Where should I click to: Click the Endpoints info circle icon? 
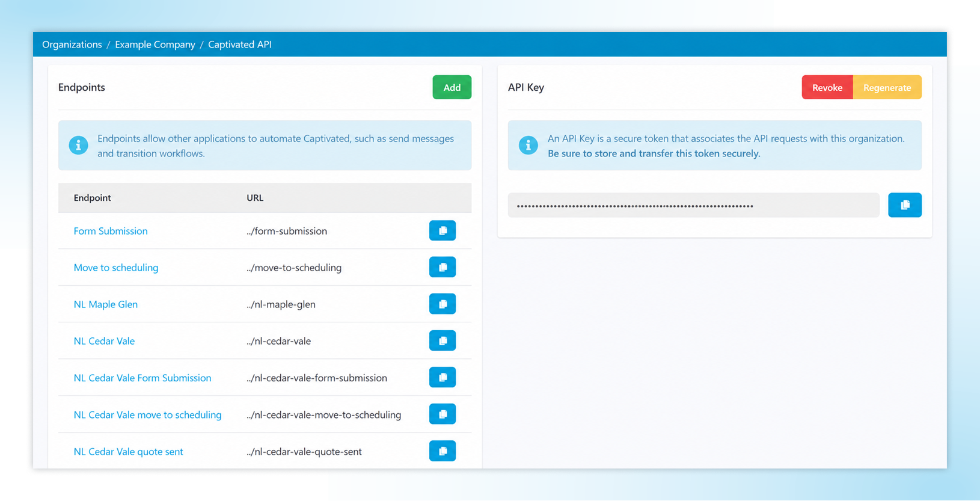pos(78,145)
